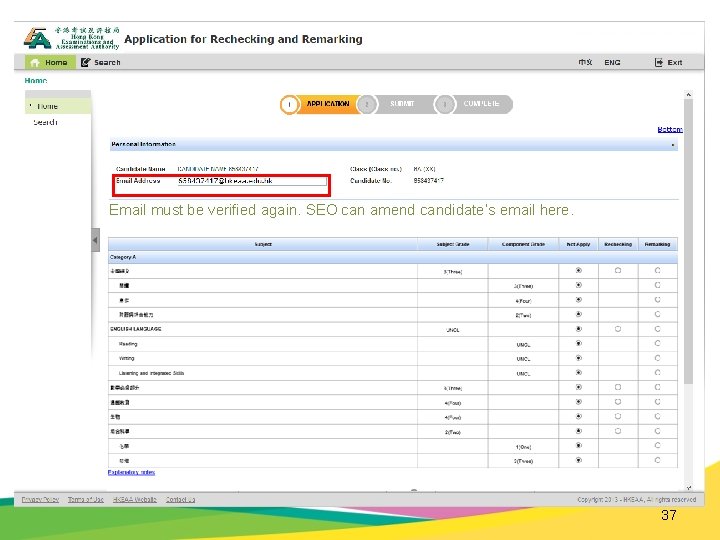
Task: Select Home in the left sidebar
Action: pyautogui.click(x=58, y=106)
